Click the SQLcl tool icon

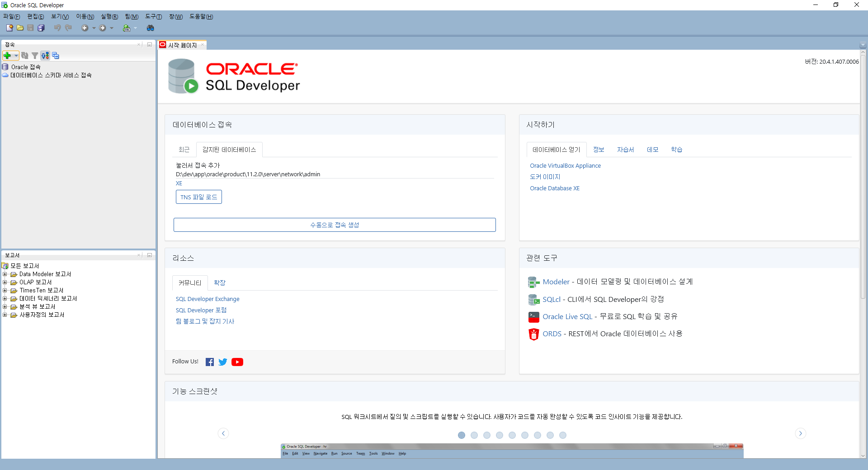[534, 300]
